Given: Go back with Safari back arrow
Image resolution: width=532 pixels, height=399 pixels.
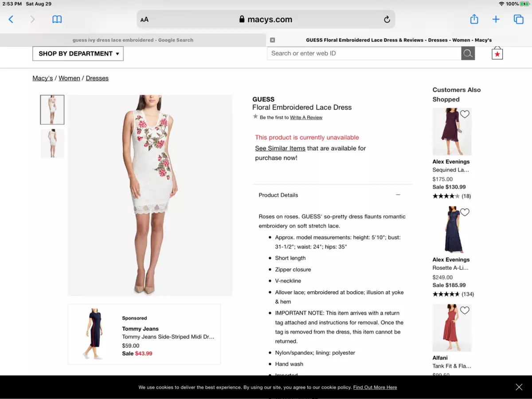Looking at the screenshot, I should [x=11, y=19].
